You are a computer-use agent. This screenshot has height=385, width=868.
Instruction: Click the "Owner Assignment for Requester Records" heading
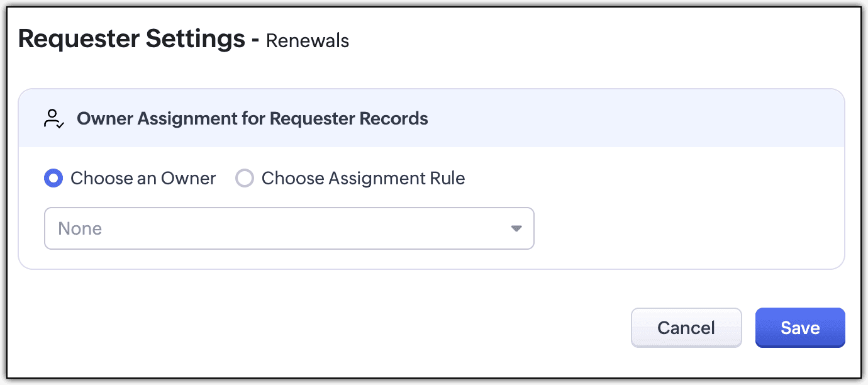(252, 119)
